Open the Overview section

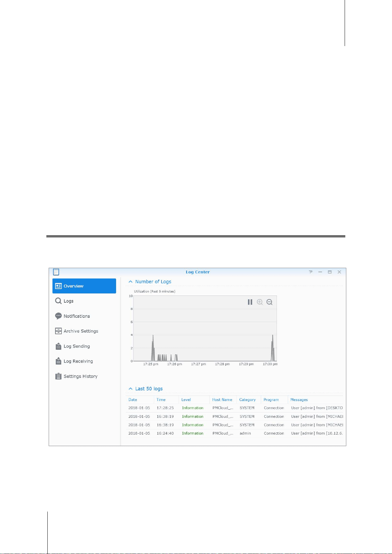click(x=84, y=286)
